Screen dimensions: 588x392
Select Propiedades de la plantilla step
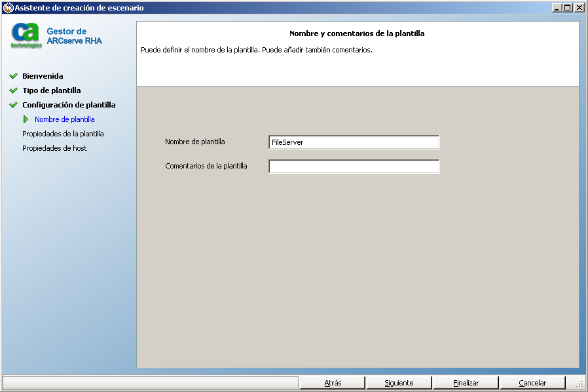(63, 134)
